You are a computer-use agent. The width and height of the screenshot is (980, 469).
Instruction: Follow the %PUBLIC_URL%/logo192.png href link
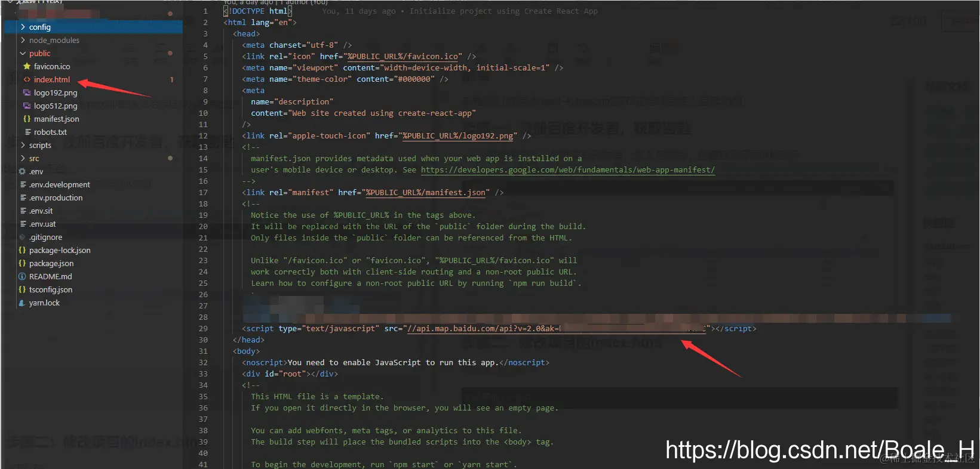pos(457,135)
